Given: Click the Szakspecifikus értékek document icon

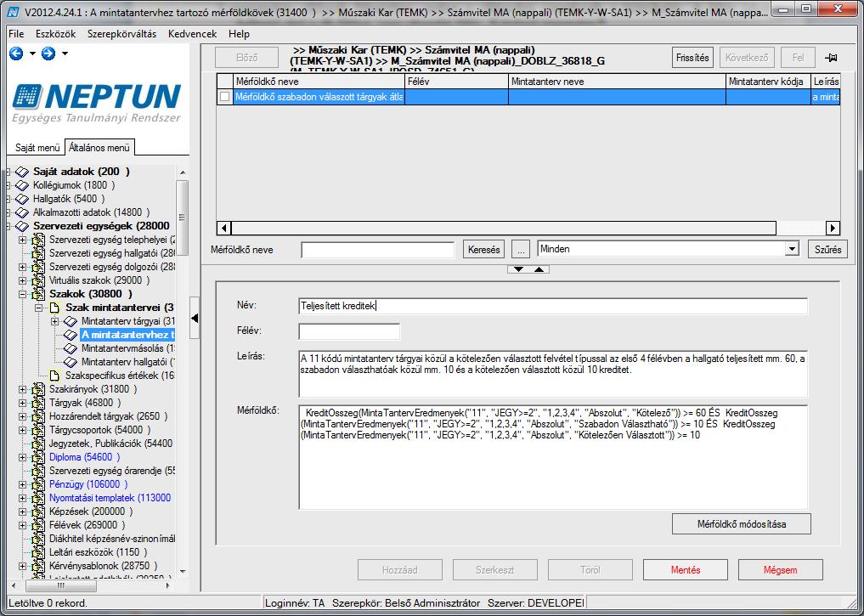Looking at the screenshot, I should [54, 376].
